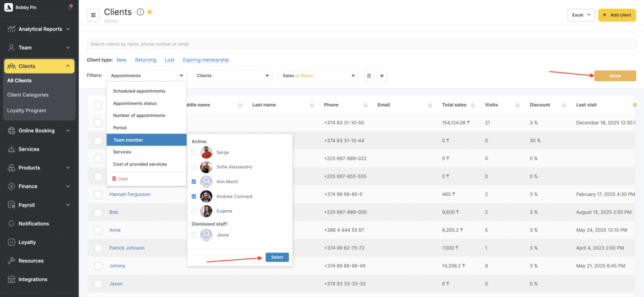
Task: Click the Expiring membership client type link
Action: tap(206, 60)
